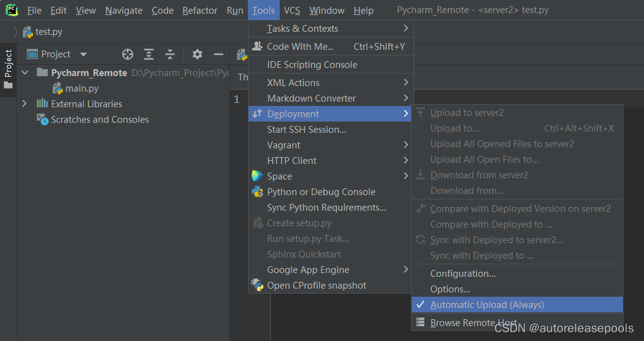Image resolution: width=644 pixels, height=341 pixels.
Task: Open the View menu
Action: point(86,10)
